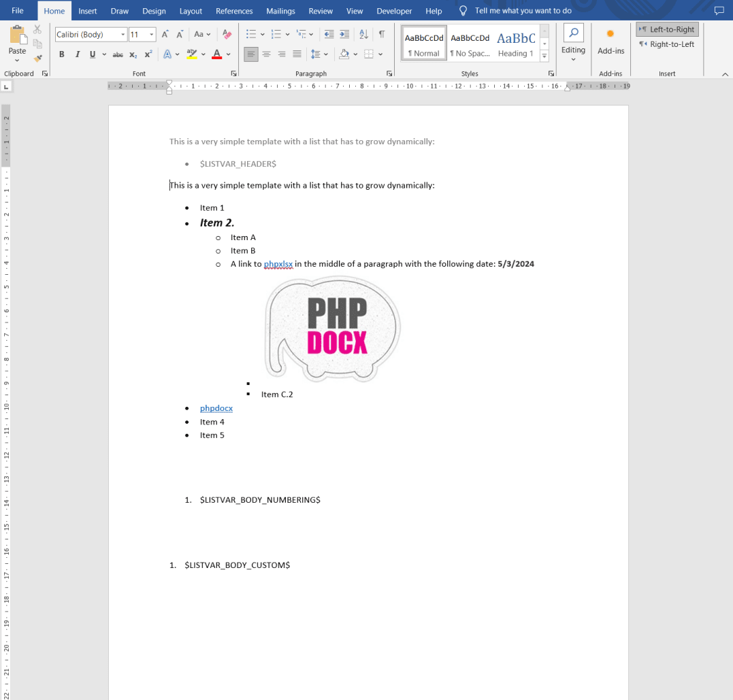This screenshot has height=700, width=733.
Task: Toggle Show/Hide paragraph marks
Action: pyautogui.click(x=382, y=34)
